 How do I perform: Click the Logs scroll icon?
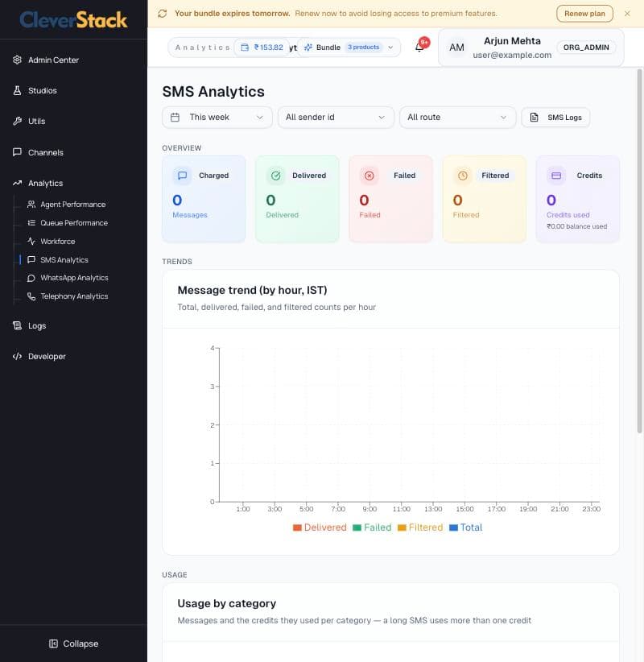17,325
